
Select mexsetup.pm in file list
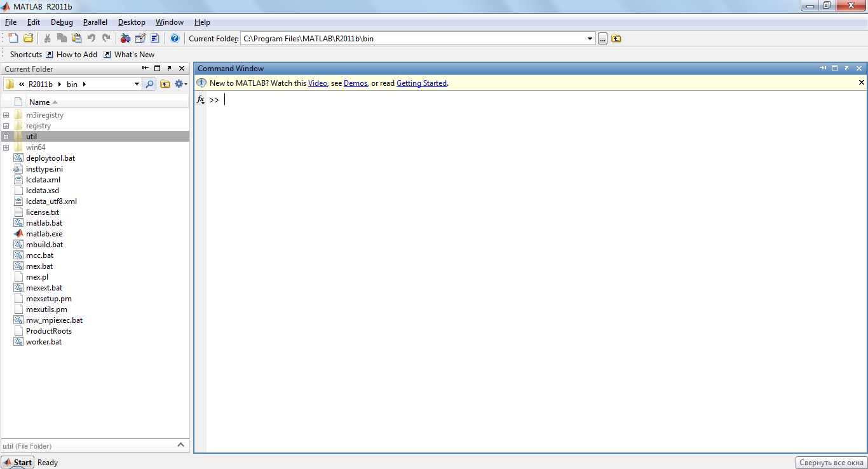[x=49, y=299]
